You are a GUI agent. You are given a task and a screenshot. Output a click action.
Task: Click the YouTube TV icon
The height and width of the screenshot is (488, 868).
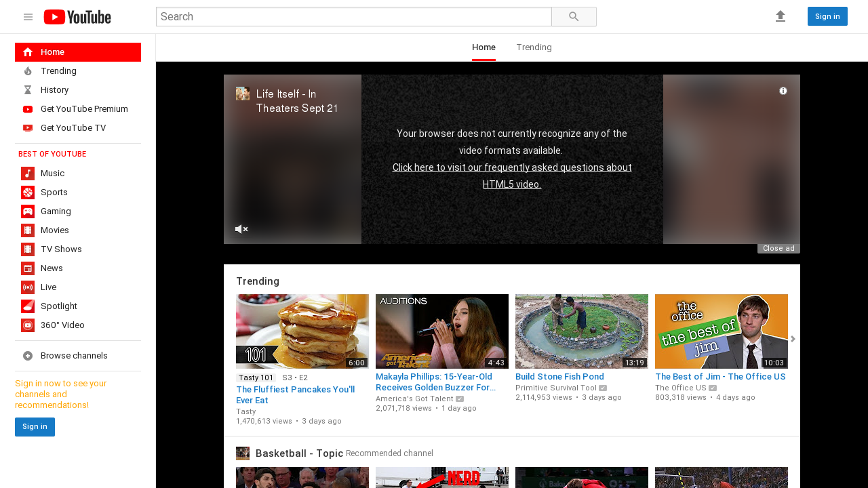pos(28,128)
